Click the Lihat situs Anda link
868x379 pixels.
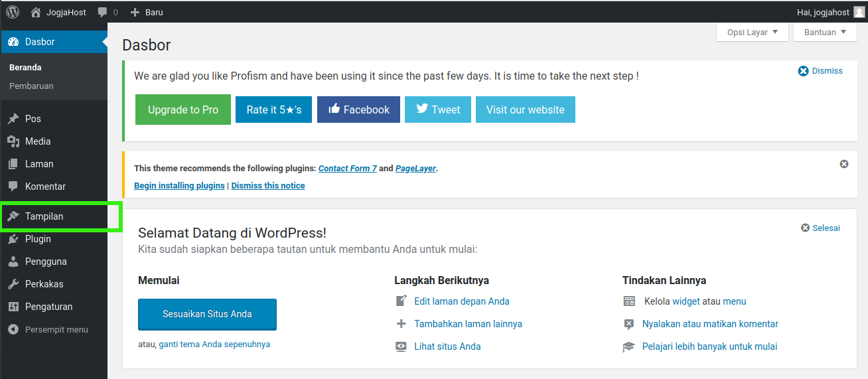447,346
